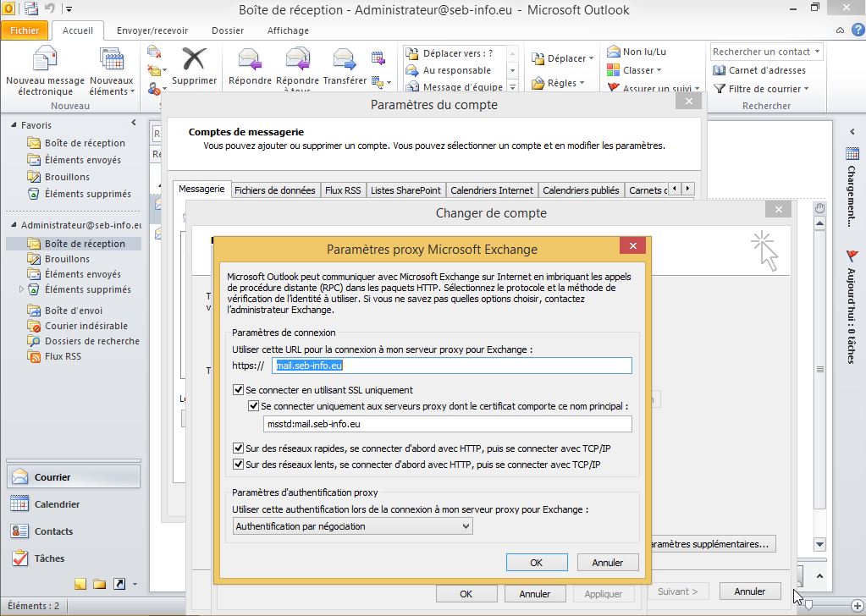Open Fichiers de données tab in Paramètres du compte
Screen dimensions: 866x616
(x=274, y=190)
